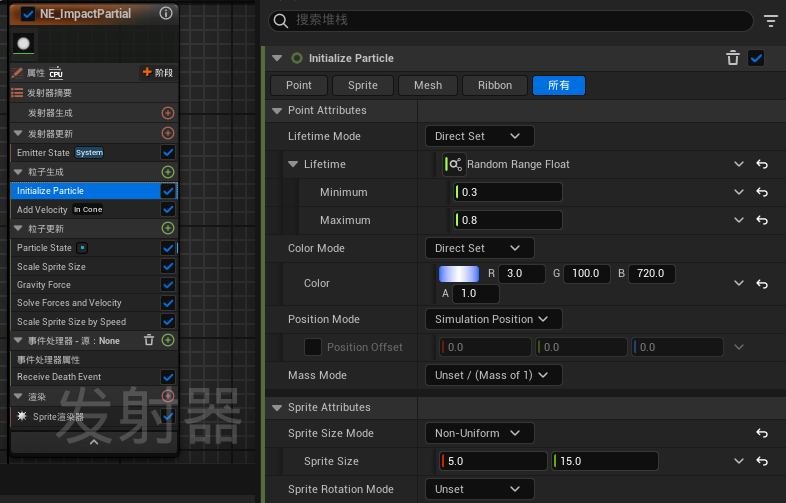This screenshot has width=786, height=503.
Task: Open the Sprite Size Mode dropdown
Action: (480, 433)
